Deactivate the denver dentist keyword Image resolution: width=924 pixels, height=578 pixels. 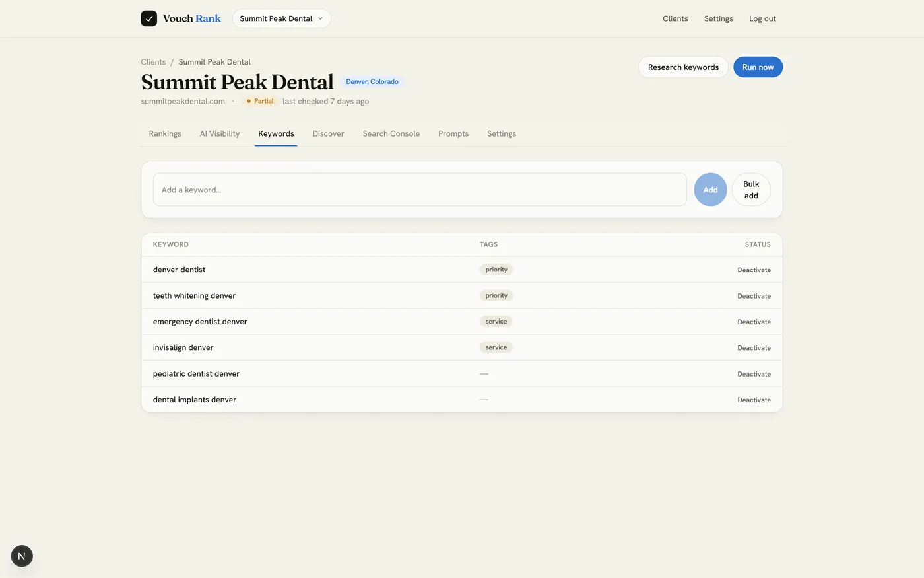[754, 270]
